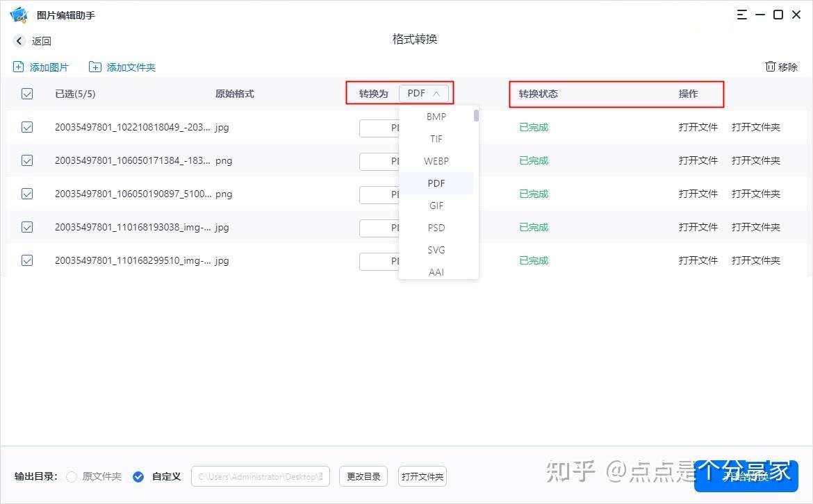Click the add folder icon

[x=95, y=67]
